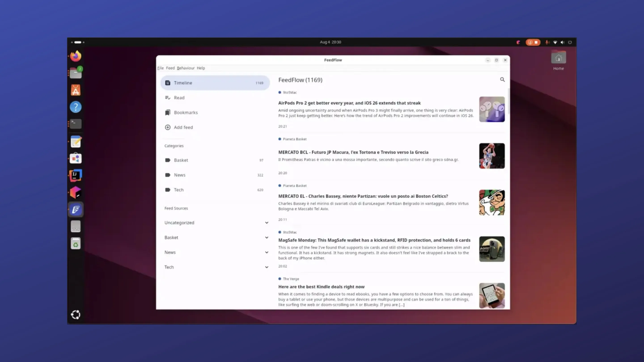Click the Bookmarks ribbon icon

pos(167,112)
